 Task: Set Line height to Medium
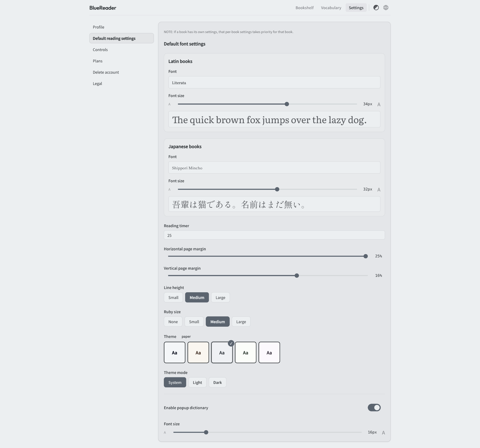pyautogui.click(x=197, y=297)
